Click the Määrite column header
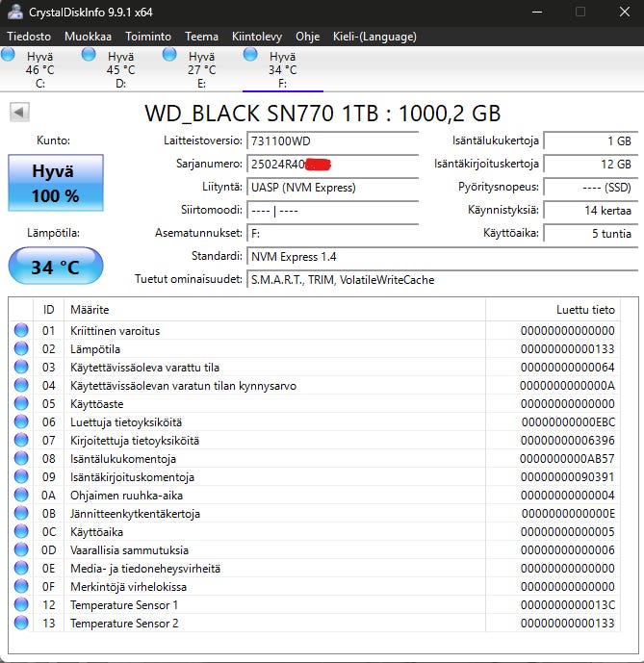The width and height of the screenshot is (644, 663). pos(274,310)
